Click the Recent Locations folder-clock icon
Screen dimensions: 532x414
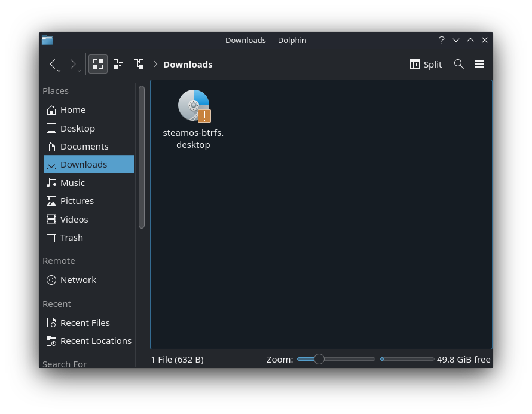51,340
